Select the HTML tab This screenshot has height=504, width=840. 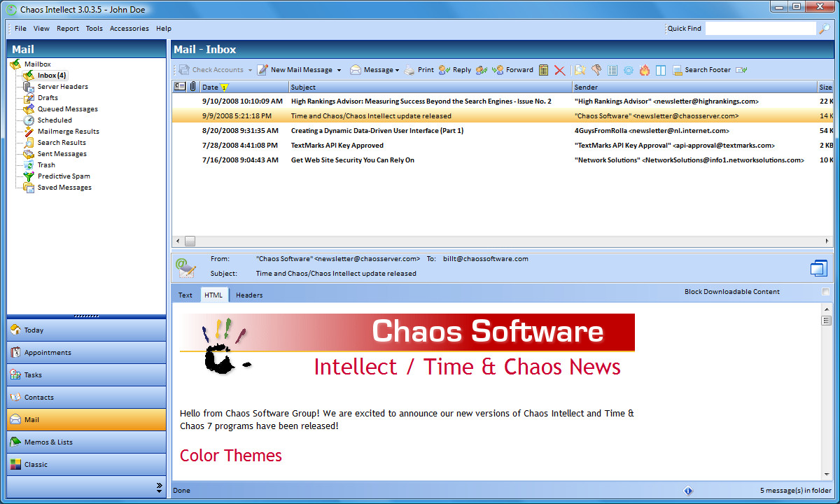(x=213, y=295)
